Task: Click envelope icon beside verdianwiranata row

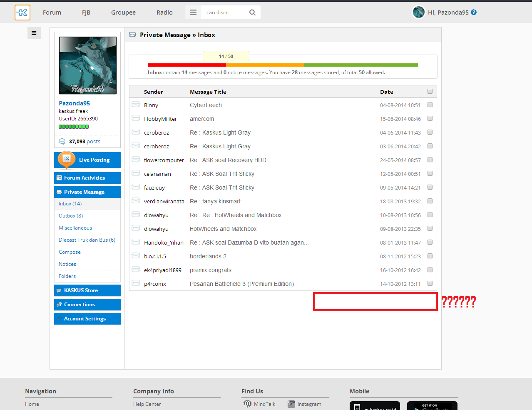Action: tap(136, 200)
